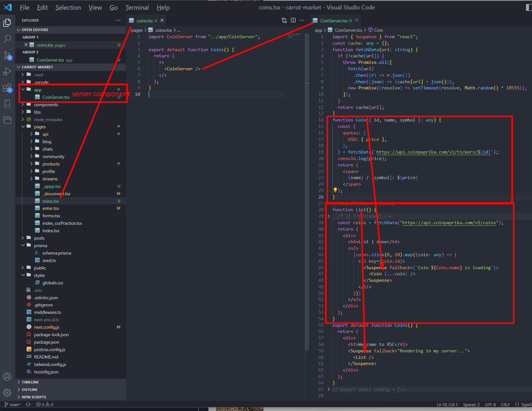The image size is (532, 411).
Task: Open Explorer more actions ellipsis
Action: click(118, 20)
